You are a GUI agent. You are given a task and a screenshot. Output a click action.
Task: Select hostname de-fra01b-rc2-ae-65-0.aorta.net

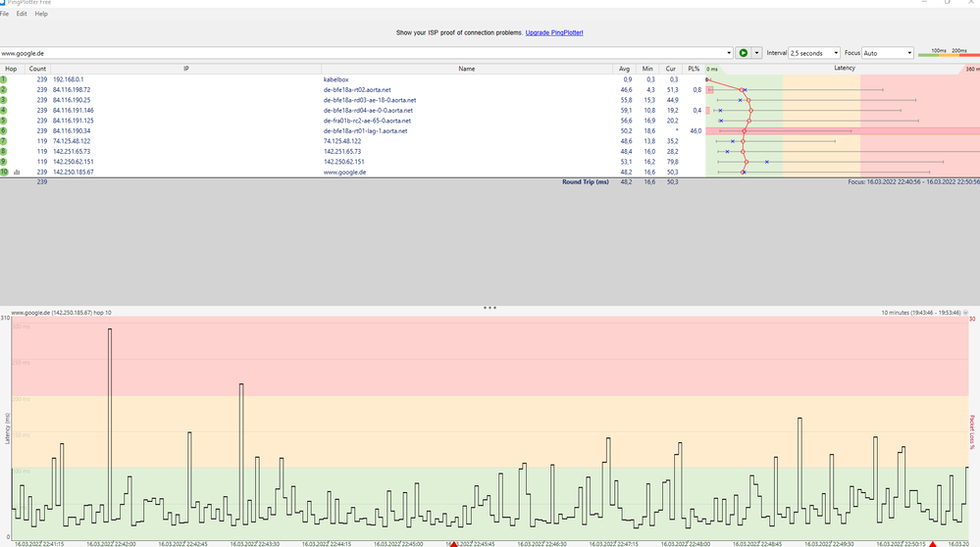367,121
